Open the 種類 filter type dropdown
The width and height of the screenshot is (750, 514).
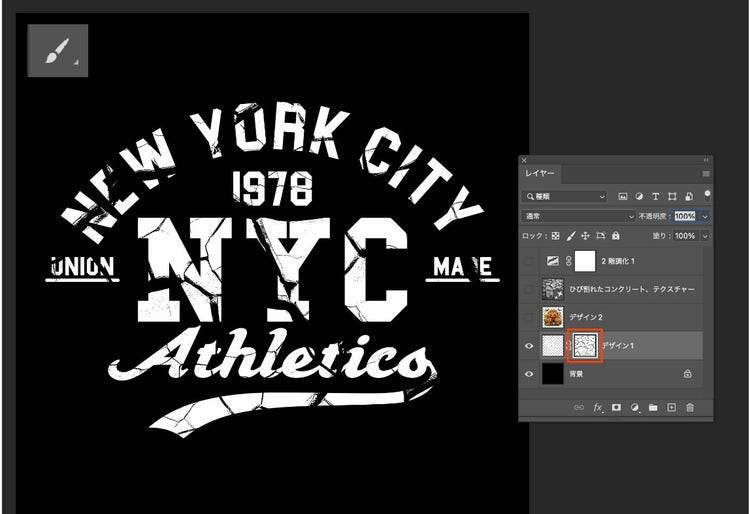565,196
